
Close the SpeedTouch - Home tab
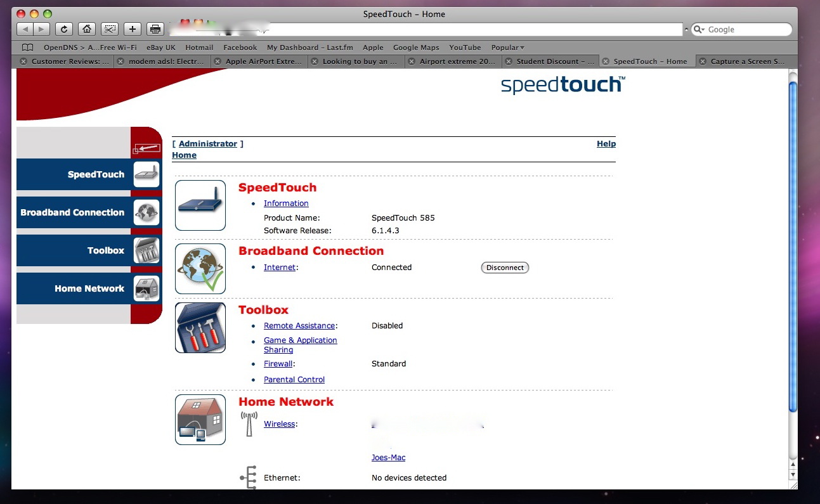pyautogui.click(x=606, y=61)
